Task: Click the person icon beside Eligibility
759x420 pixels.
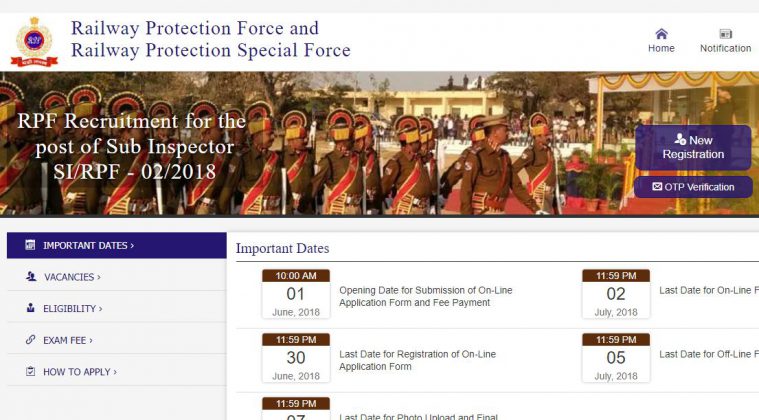Action: [30, 308]
